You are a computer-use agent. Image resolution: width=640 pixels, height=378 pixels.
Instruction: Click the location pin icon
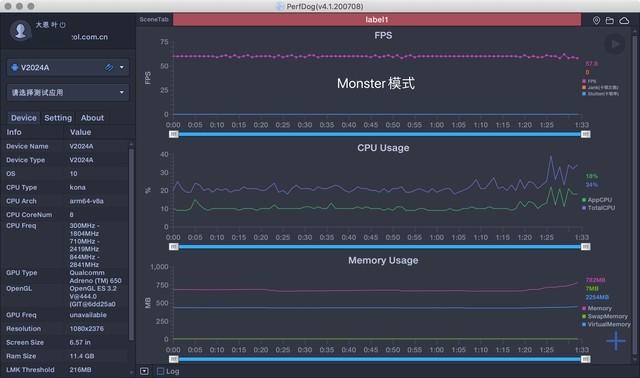click(x=596, y=20)
